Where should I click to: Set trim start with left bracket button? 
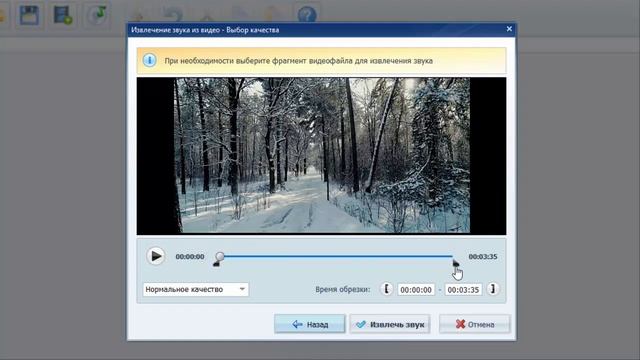387,289
